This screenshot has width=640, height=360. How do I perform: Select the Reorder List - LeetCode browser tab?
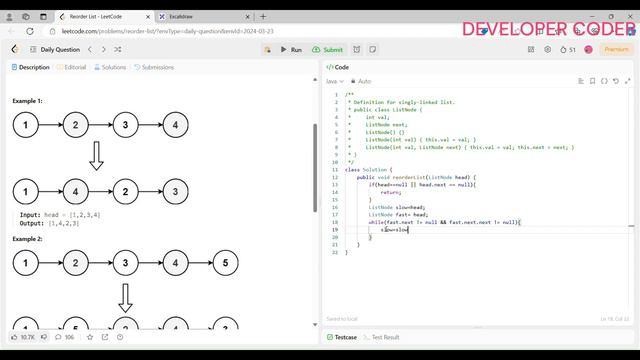coord(104,17)
